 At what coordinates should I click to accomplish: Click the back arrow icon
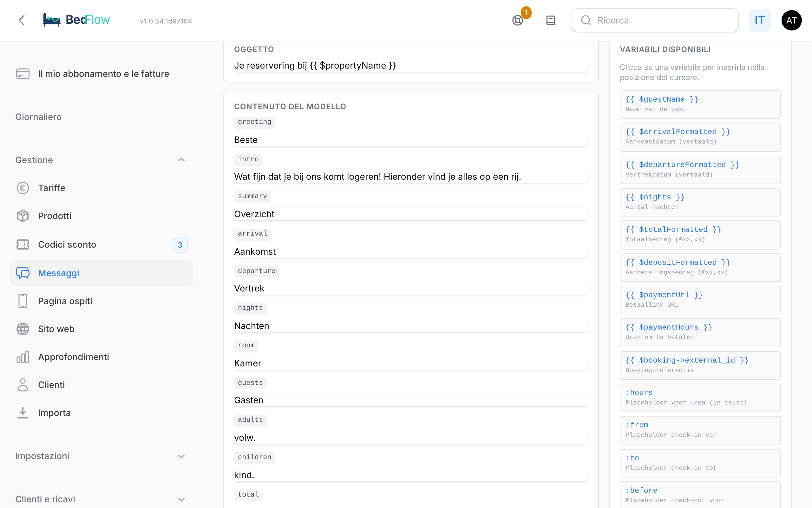pos(22,21)
